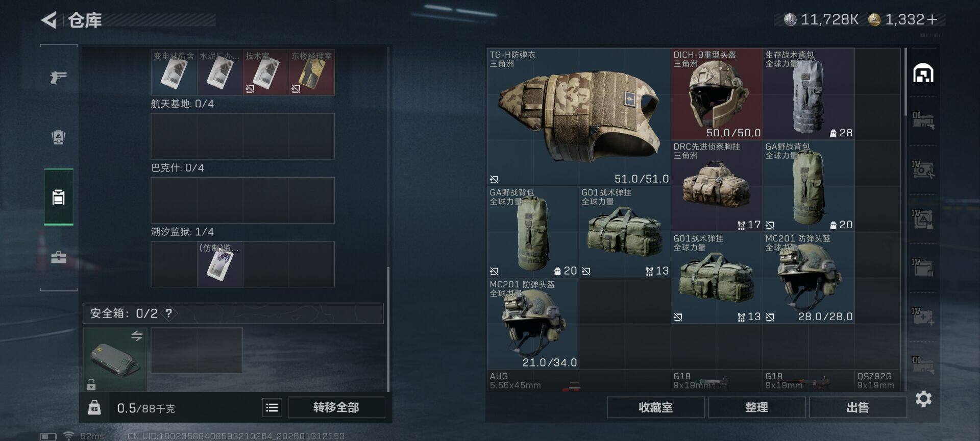Swap the secure container using arrows icon
Screen dimensions: 980x441
click(x=137, y=336)
